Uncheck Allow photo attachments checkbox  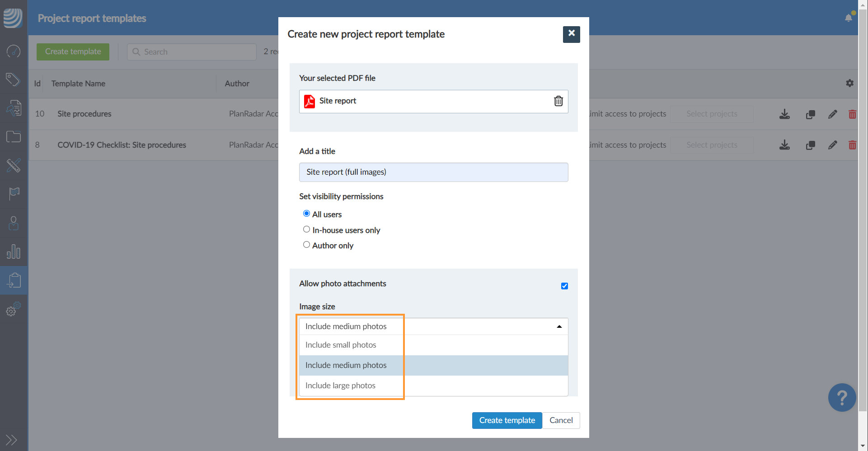[x=564, y=286]
